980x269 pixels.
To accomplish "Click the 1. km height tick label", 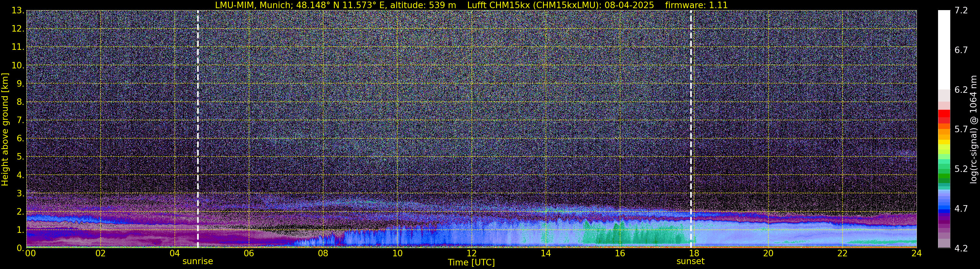I will (20, 230).
